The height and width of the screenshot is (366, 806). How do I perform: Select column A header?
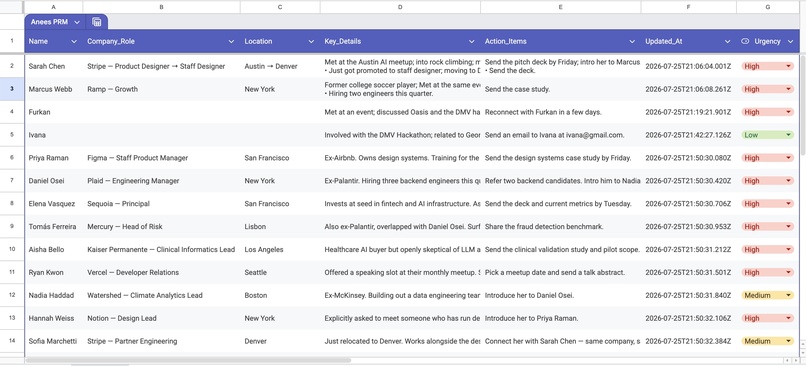click(53, 7)
